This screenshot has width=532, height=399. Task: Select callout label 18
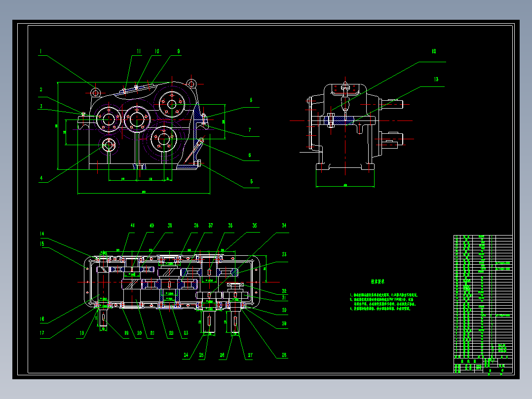click(x=82, y=333)
